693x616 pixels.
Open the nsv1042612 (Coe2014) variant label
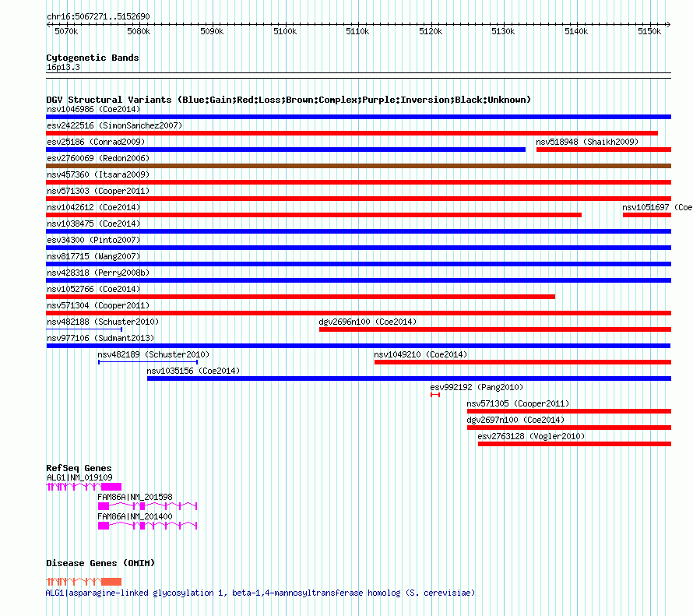click(x=93, y=207)
